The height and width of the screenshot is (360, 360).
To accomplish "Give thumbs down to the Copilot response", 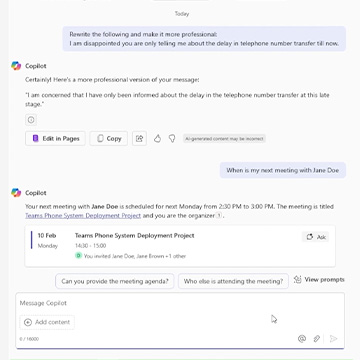I will tap(172, 139).
